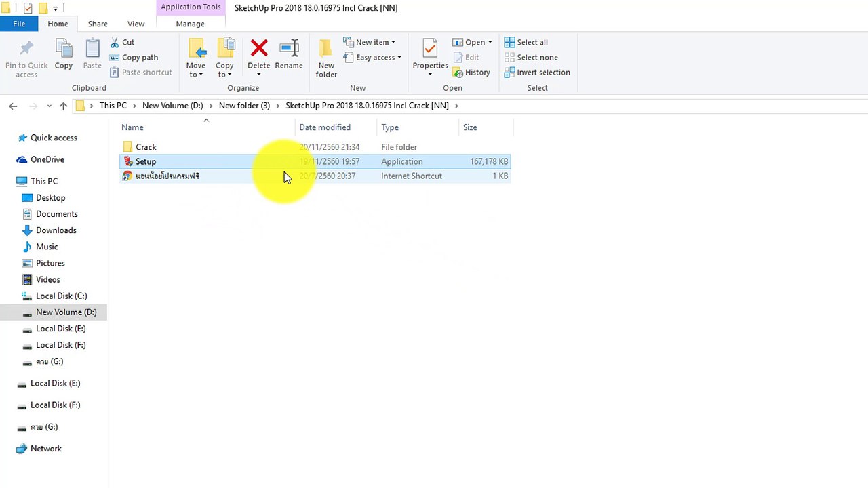
Task: Switch to the View ribbon tab
Action: 136,24
